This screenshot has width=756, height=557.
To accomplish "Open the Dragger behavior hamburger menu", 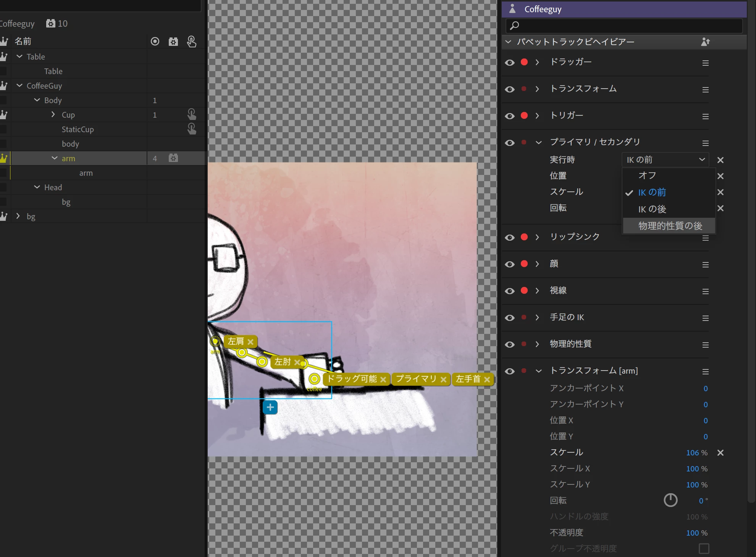I will pos(705,63).
